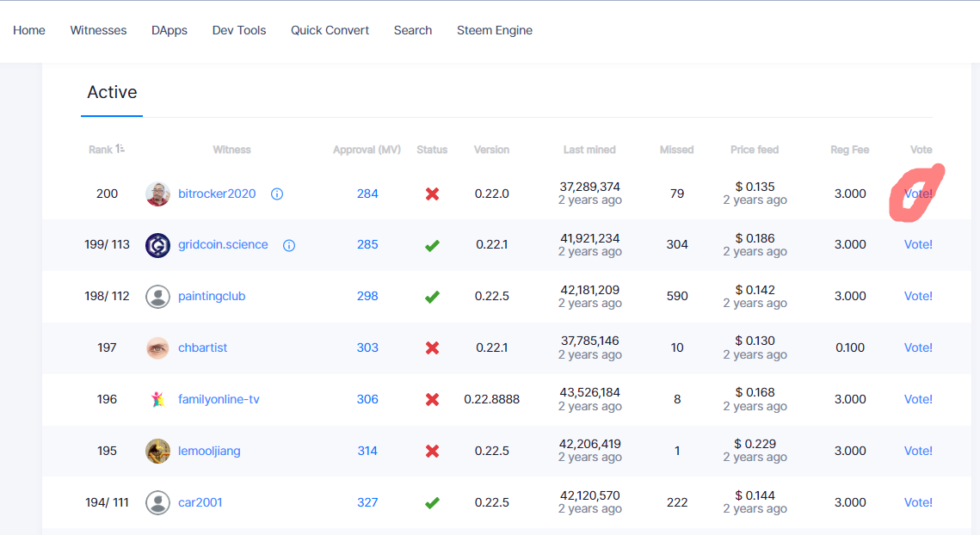Click the familyonline-tv star logo
The width and height of the screenshot is (980, 535).
157,399
